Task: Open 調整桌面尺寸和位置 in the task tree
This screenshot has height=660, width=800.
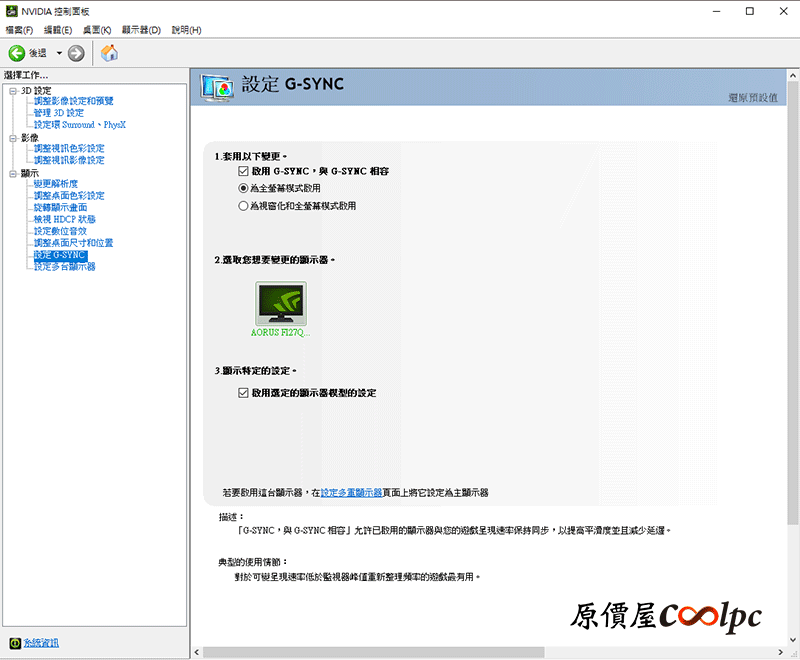Action: 73,243
